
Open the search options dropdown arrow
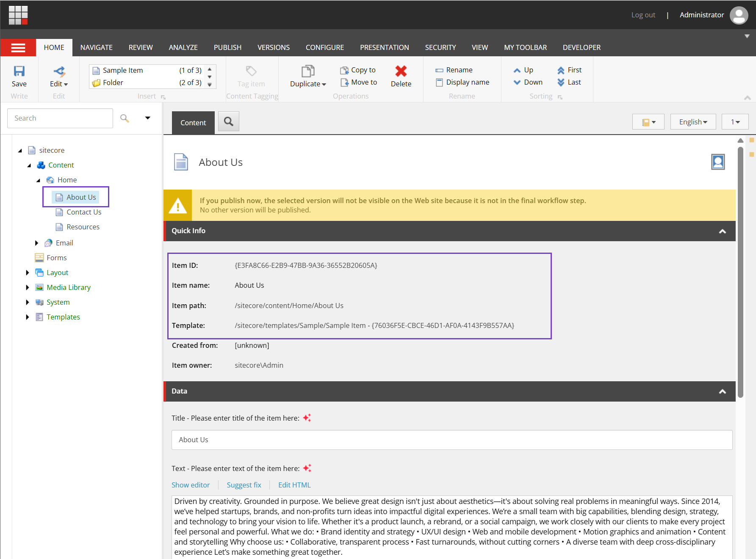[148, 118]
